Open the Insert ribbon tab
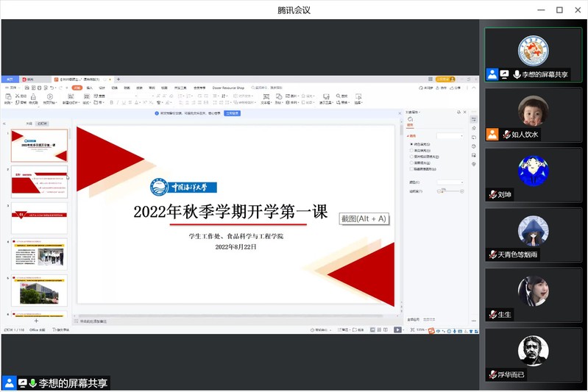588x392 pixels. pos(89,88)
